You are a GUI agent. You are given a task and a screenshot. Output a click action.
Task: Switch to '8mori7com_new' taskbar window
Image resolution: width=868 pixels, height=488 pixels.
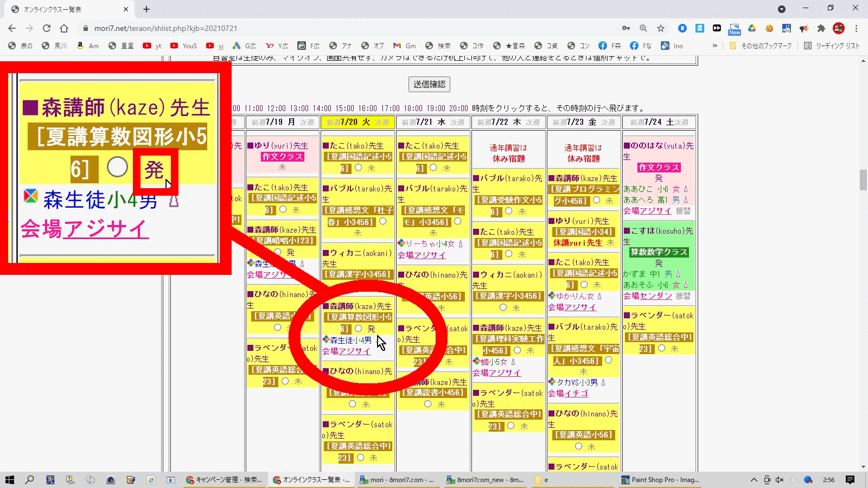485,479
